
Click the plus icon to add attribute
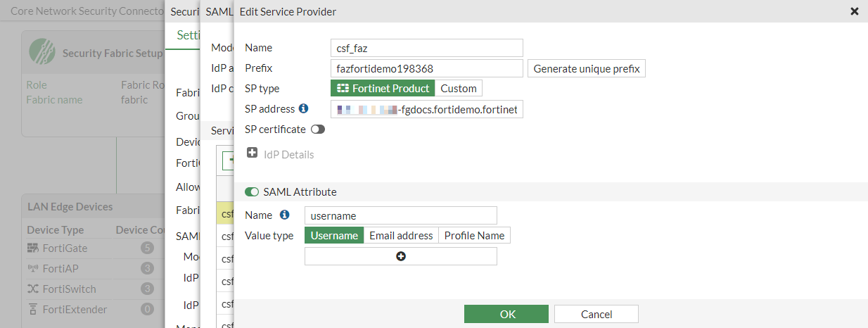pyautogui.click(x=401, y=257)
